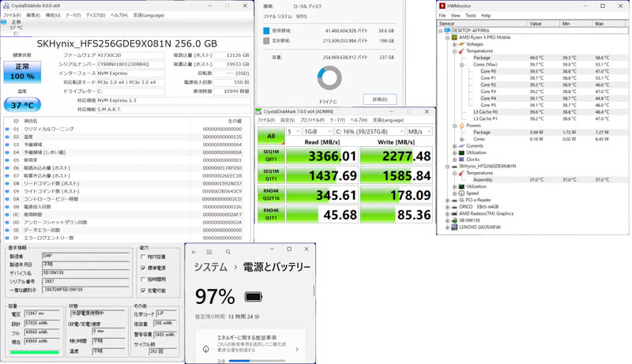This screenshot has height=364, width=632.
Task: Click the AMD Radeon Graphics device icon
Action: [x=455, y=213]
